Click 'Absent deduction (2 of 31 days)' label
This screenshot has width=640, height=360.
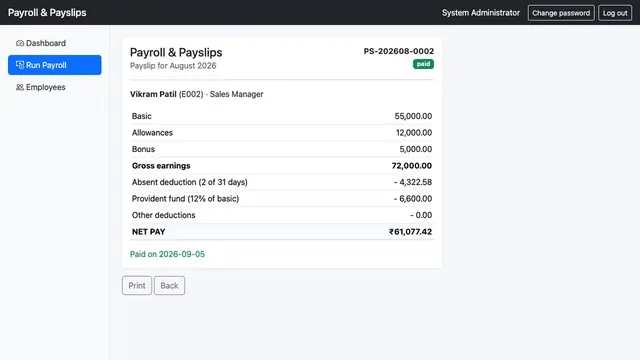coord(189,182)
